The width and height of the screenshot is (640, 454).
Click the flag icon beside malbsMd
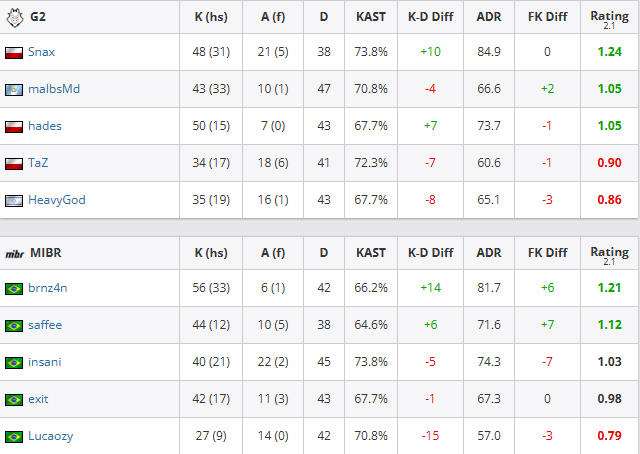[14, 90]
